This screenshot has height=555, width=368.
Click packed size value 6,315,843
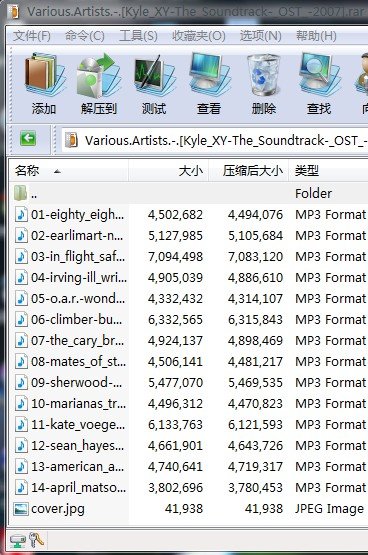click(x=255, y=319)
